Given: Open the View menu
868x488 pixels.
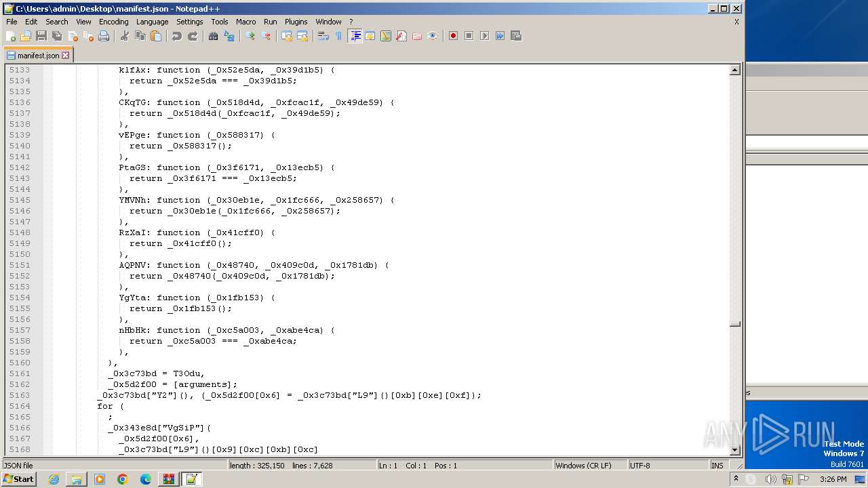Looking at the screenshot, I should [x=83, y=22].
